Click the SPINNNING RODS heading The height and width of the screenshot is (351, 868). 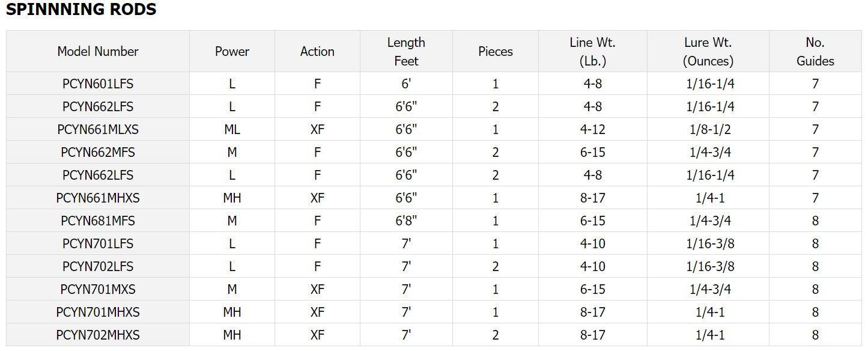[x=81, y=10]
